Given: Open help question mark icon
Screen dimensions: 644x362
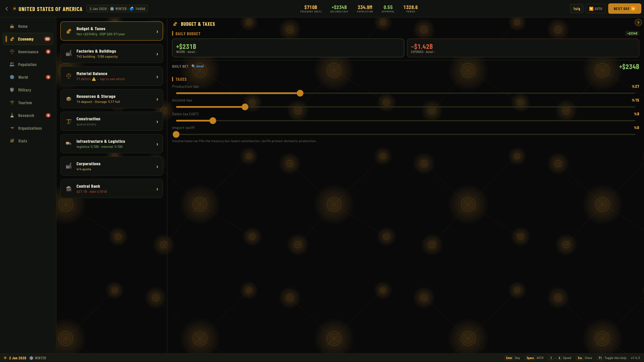Looking at the screenshot, I should 638,23.
